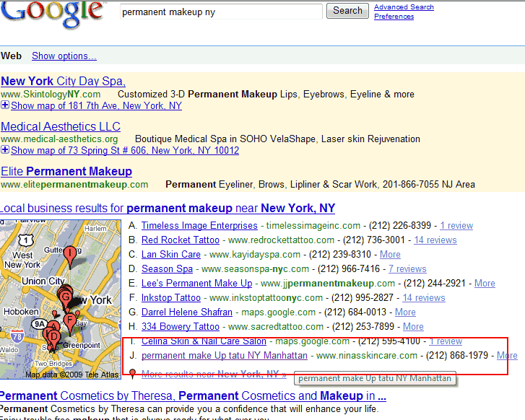
Task: Click Union City label on map
Action: [x=43, y=281]
